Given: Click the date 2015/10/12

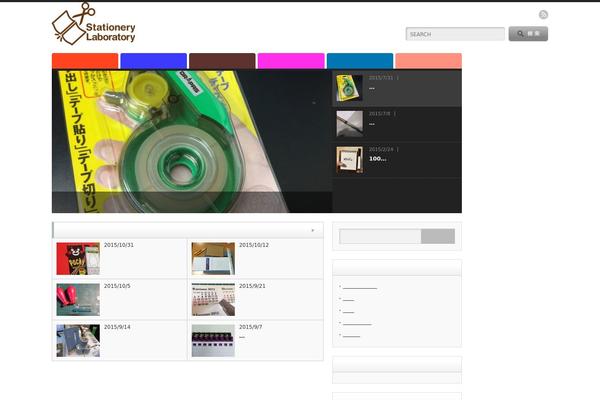Looking at the screenshot, I should point(254,245).
